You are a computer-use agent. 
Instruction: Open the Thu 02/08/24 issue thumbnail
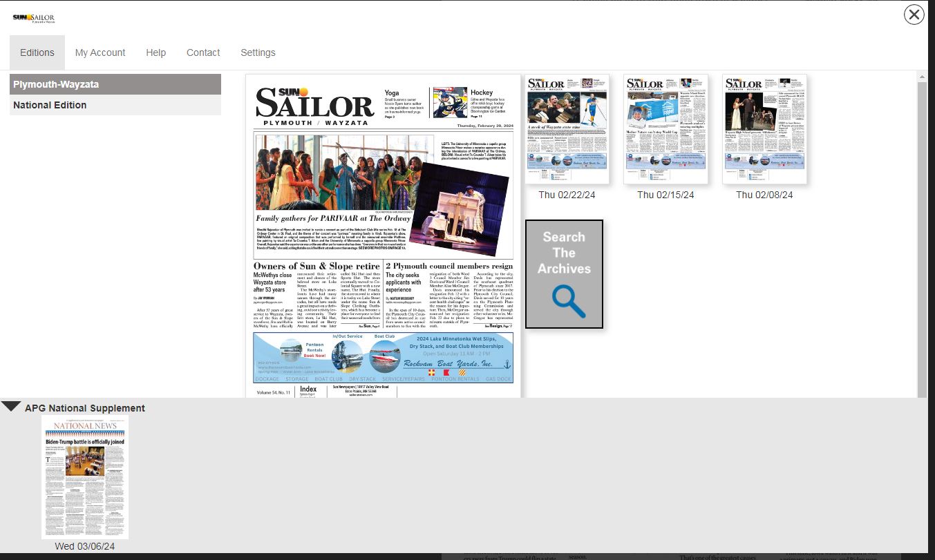click(x=764, y=129)
